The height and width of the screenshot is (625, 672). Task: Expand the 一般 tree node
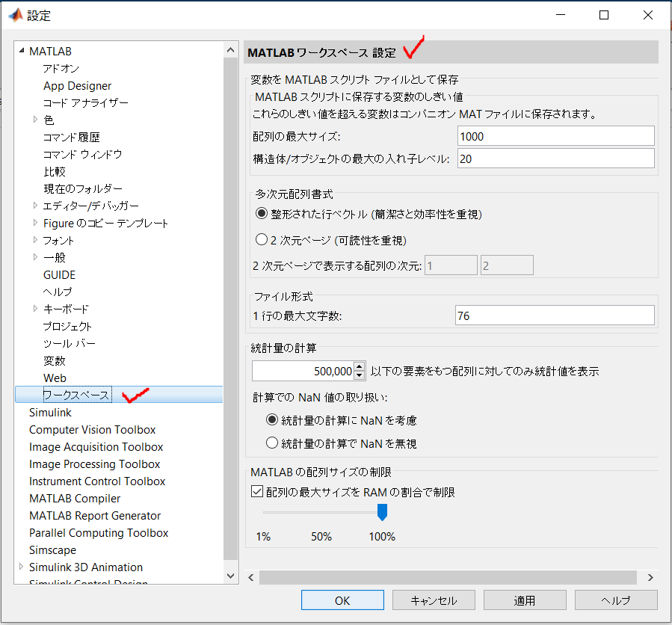(x=36, y=256)
